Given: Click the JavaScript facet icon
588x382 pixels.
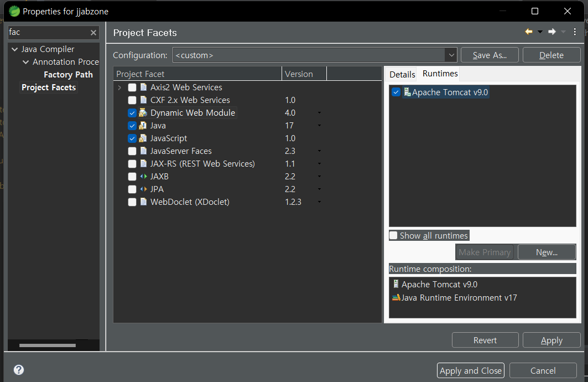Looking at the screenshot, I should coord(143,138).
